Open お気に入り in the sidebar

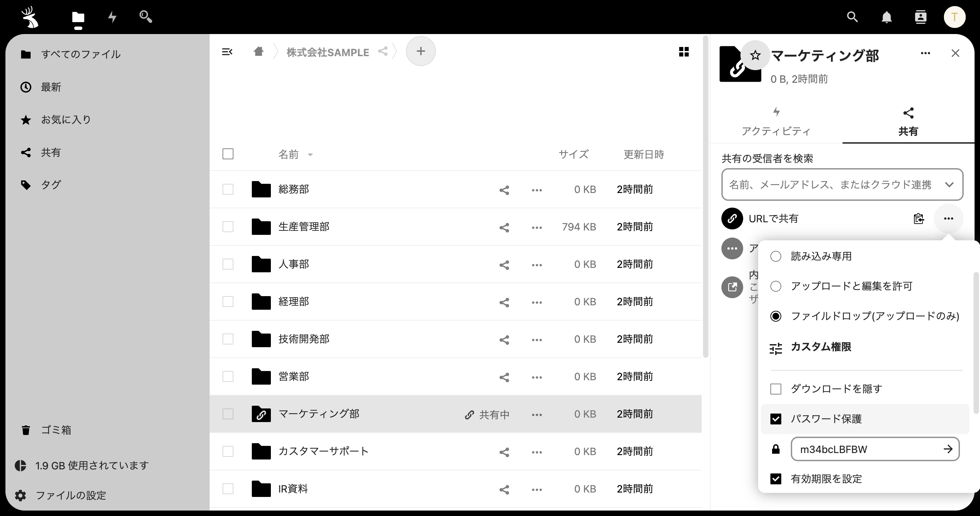(x=66, y=120)
